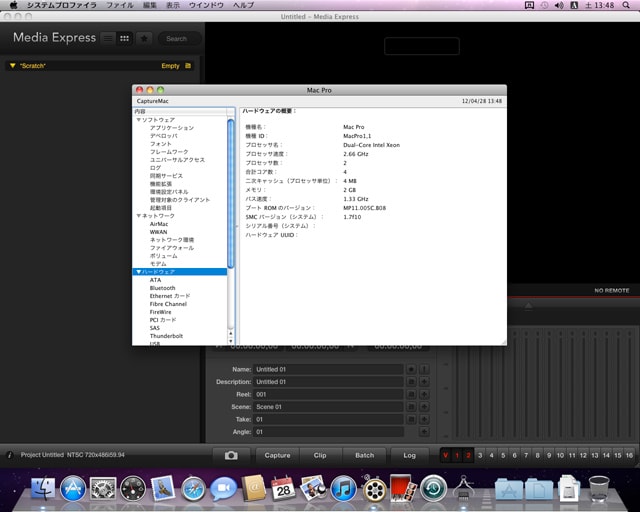Open System Profiler icon in the Dock

[x=464, y=488]
